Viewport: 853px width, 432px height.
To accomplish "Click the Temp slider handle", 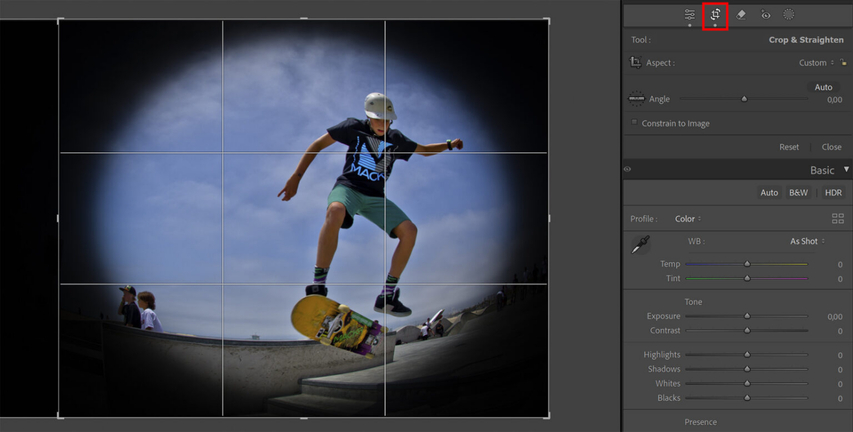I will pyautogui.click(x=747, y=264).
